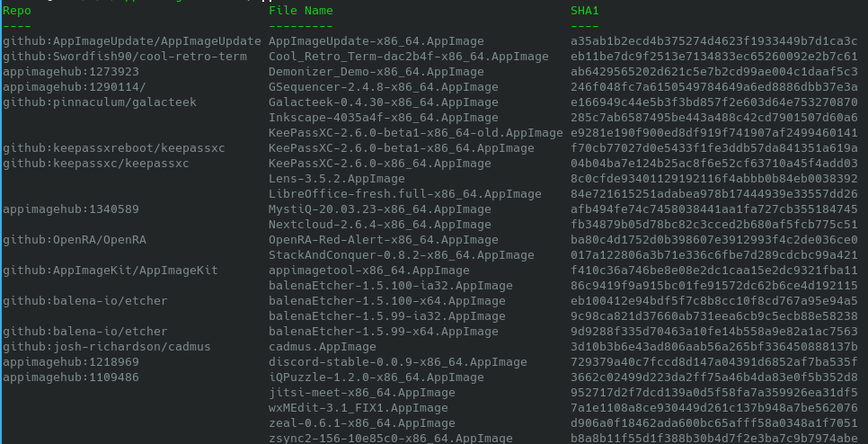Image resolution: width=868 pixels, height=444 pixels.
Task: Click the SHA1 column header
Action: coord(585,11)
